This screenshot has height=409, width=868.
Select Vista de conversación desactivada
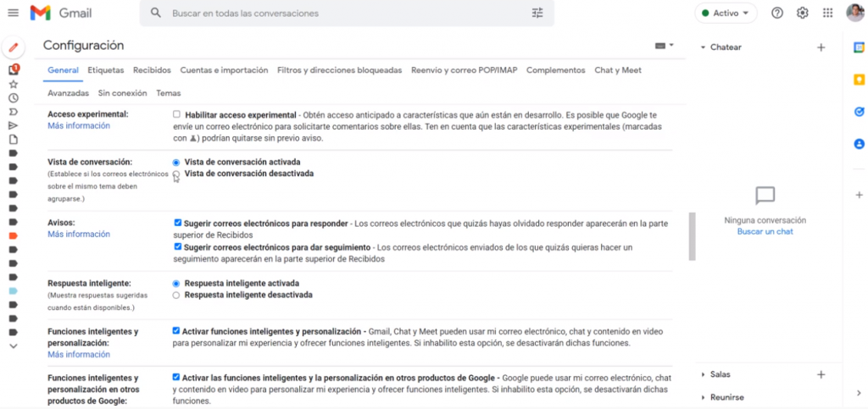(x=176, y=174)
